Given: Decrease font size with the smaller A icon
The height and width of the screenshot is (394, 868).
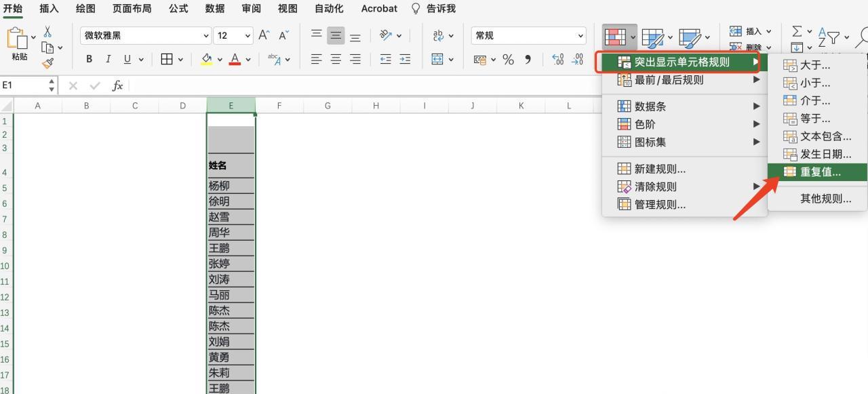Looking at the screenshot, I should coord(283,35).
